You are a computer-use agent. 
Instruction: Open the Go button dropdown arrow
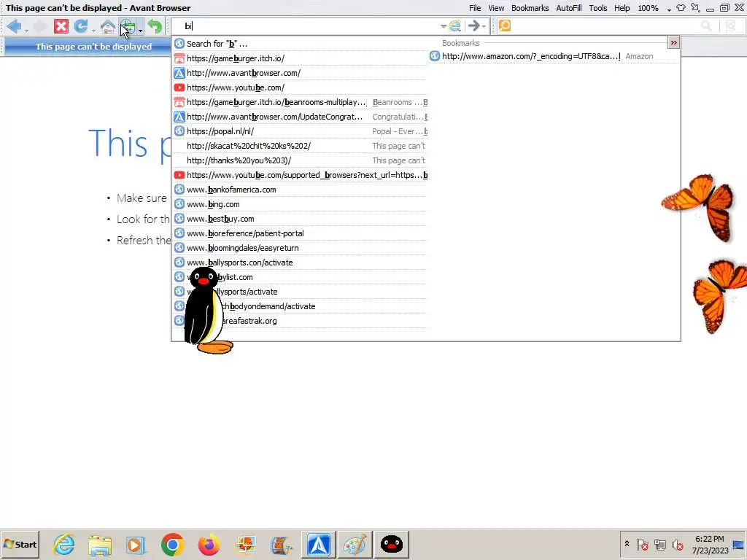[x=484, y=26]
